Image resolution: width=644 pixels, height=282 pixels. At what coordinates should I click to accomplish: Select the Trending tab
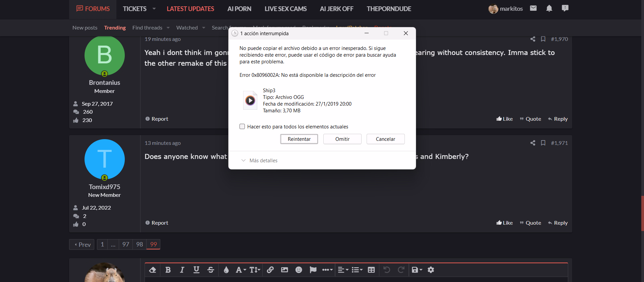[115, 28]
